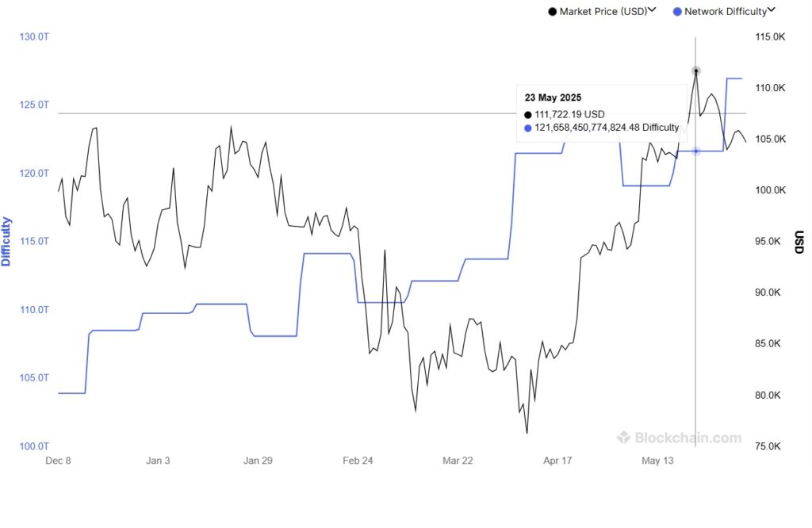Click the blue dot in tooltip beside Difficulty value
812x528 pixels.
point(529,128)
